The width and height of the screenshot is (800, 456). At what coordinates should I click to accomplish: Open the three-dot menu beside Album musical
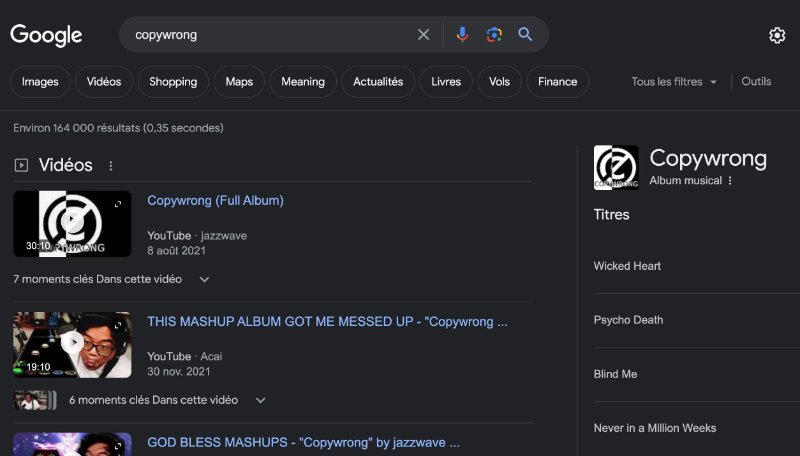click(x=730, y=181)
